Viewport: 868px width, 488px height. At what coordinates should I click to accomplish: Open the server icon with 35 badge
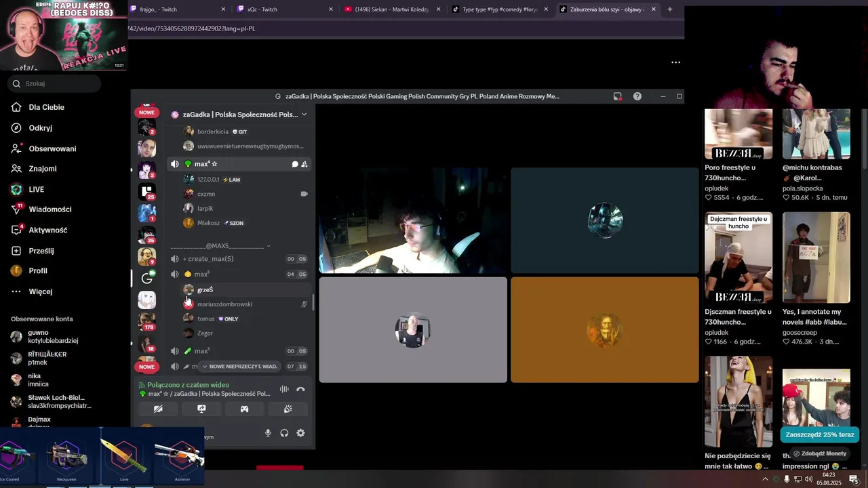(x=147, y=235)
